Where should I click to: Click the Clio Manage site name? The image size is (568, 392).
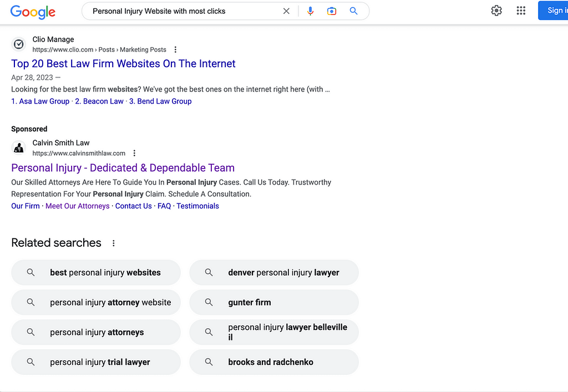tap(53, 39)
